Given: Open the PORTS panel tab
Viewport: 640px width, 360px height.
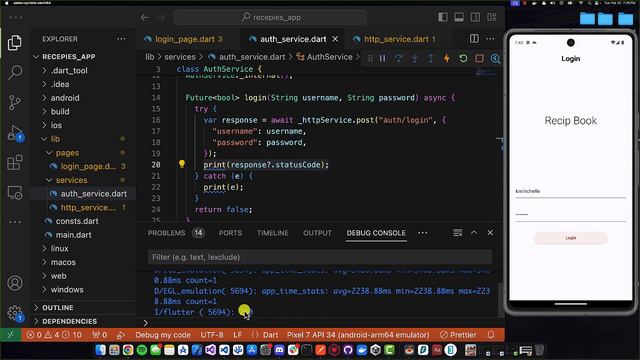Looking at the screenshot, I should (230, 233).
